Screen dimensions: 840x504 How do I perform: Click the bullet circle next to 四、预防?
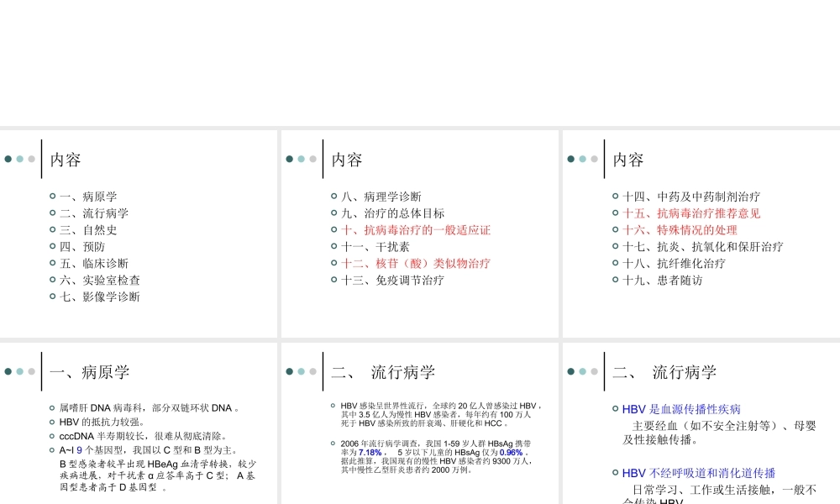(52, 247)
